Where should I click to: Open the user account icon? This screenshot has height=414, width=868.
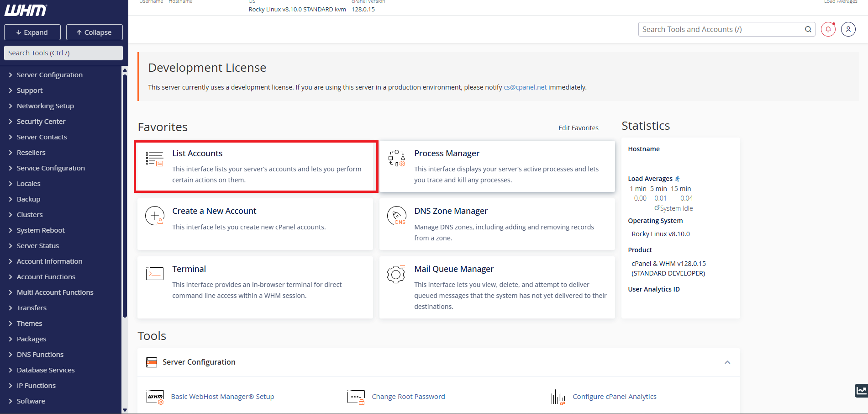pos(848,29)
